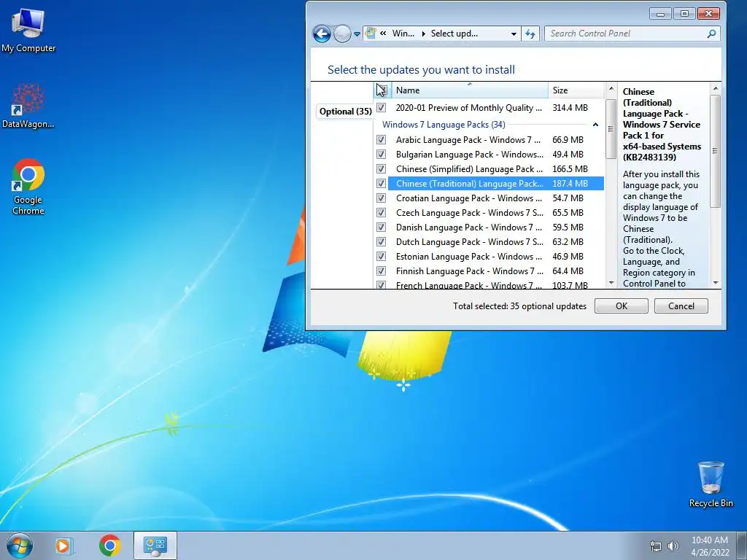Select the Arabic Language Pack row name

tap(468, 140)
